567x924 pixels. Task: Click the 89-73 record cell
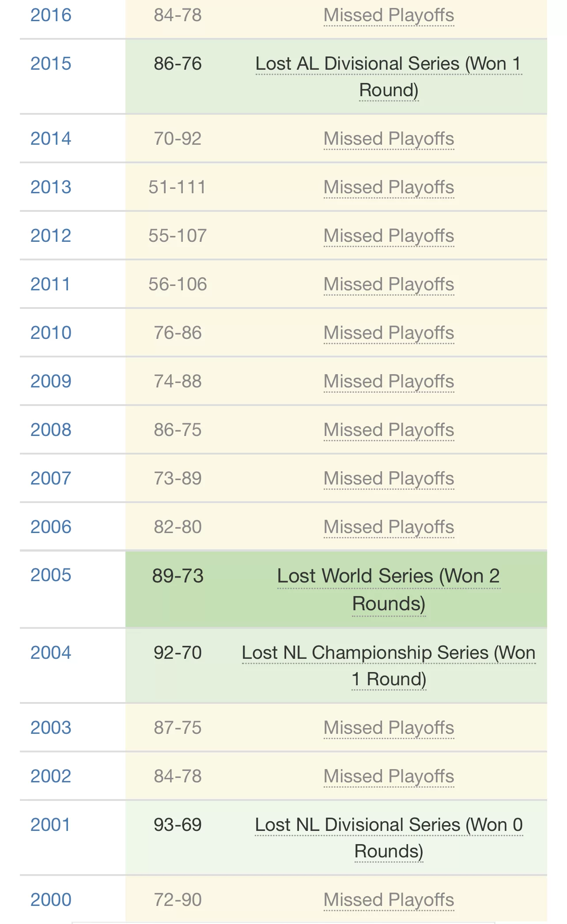[x=178, y=576]
